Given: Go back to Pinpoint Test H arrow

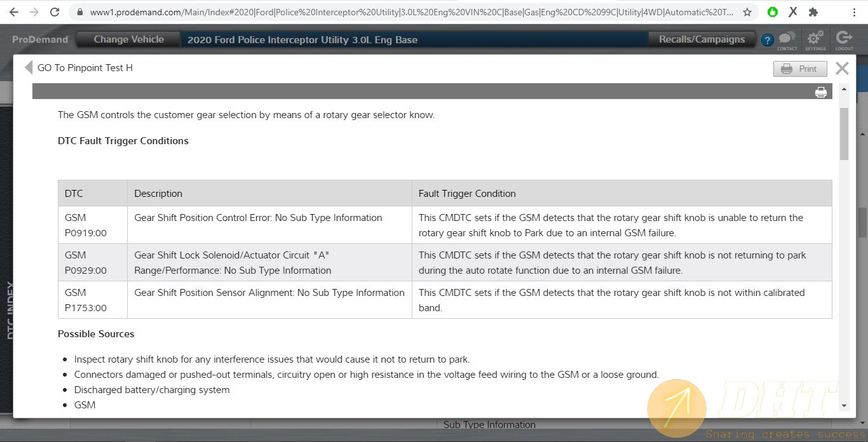Looking at the screenshot, I should [29, 68].
